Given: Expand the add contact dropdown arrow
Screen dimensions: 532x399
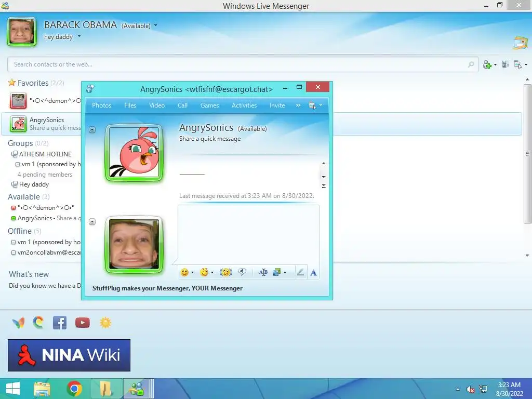Looking at the screenshot, I should tap(495, 64).
